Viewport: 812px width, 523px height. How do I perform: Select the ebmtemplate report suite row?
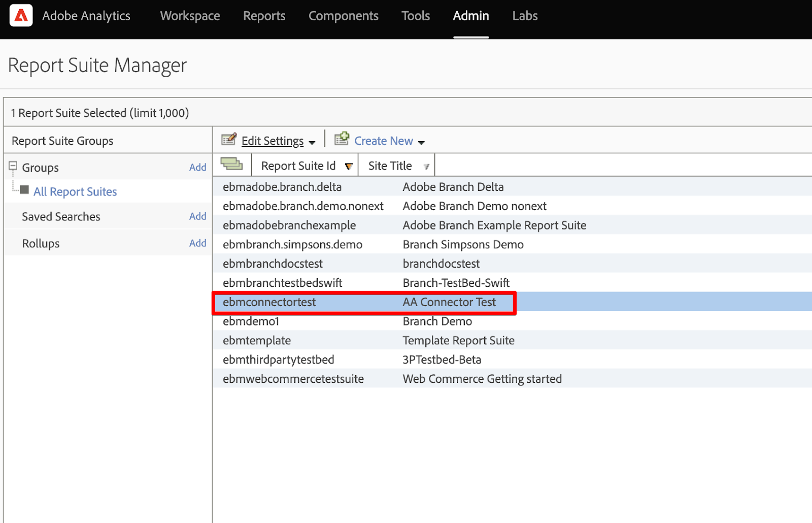tap(257, 341)
